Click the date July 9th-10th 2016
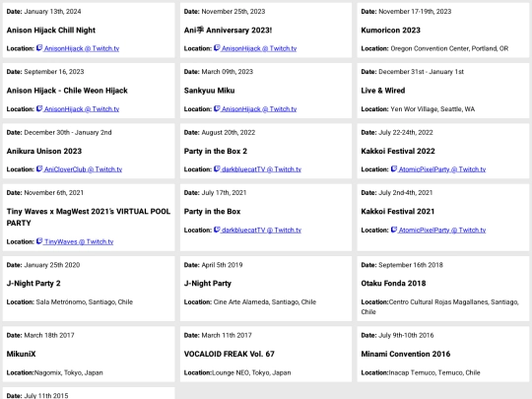The width and height of the screenshot is (532, 399). tap(406, 335)
